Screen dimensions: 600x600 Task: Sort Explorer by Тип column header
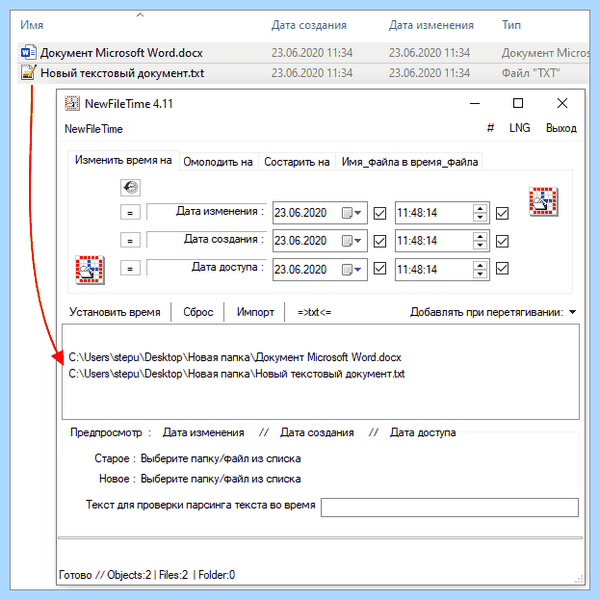[x=511, y=25]
